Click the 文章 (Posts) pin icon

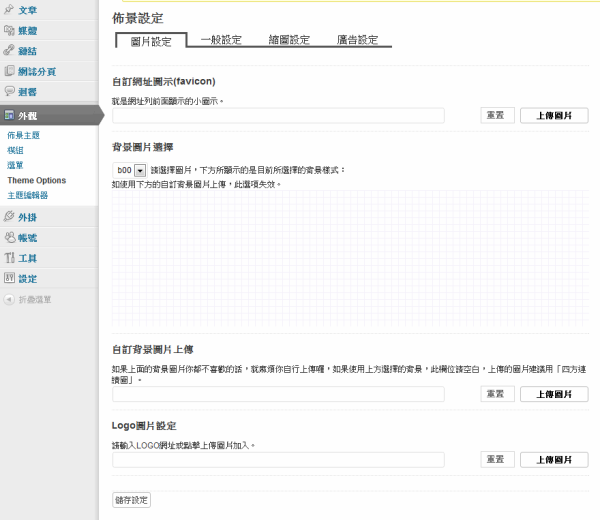(9, 10)
